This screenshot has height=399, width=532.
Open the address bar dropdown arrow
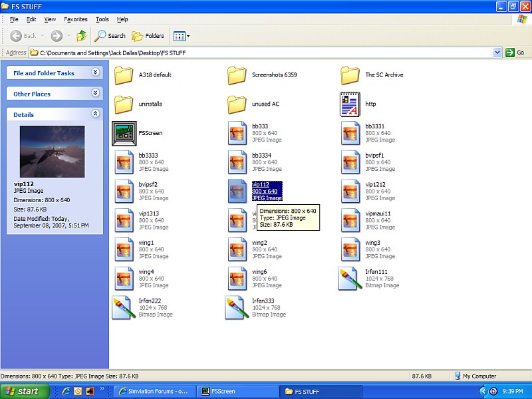[497, 53]
